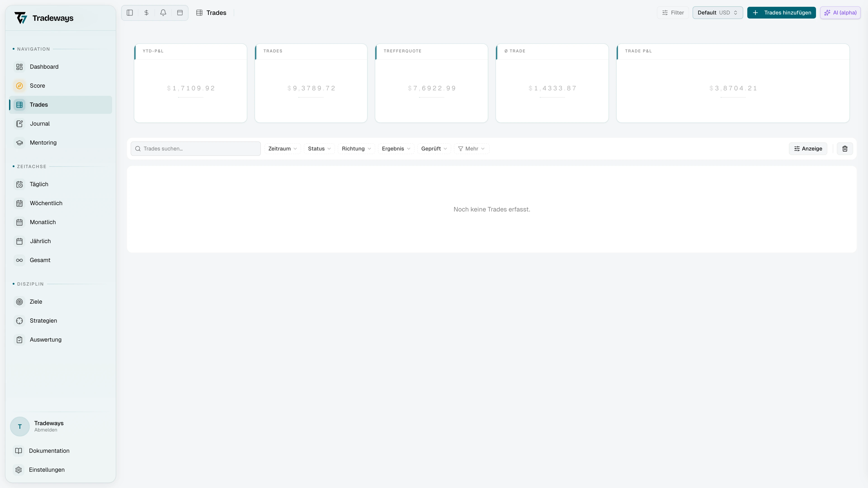Click the Monatlich calendar icon
This screenshot has height=488, width=868.
pos(19,222)
